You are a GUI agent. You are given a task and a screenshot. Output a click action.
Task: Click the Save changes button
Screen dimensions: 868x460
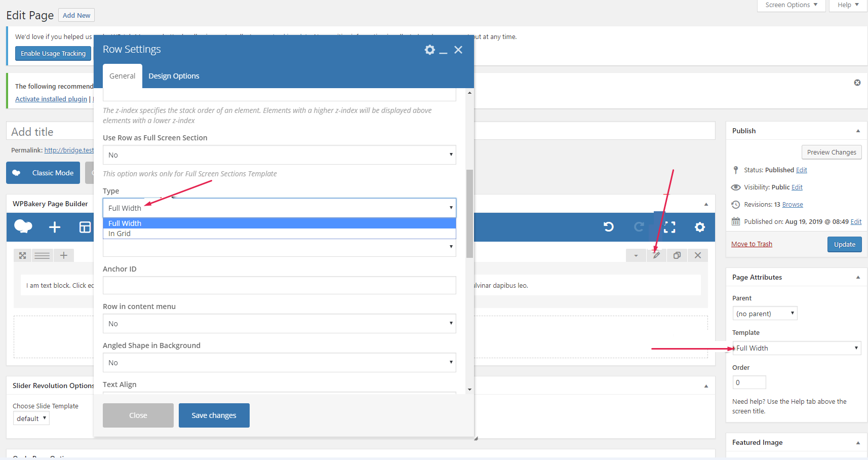[x=214, y=415]
